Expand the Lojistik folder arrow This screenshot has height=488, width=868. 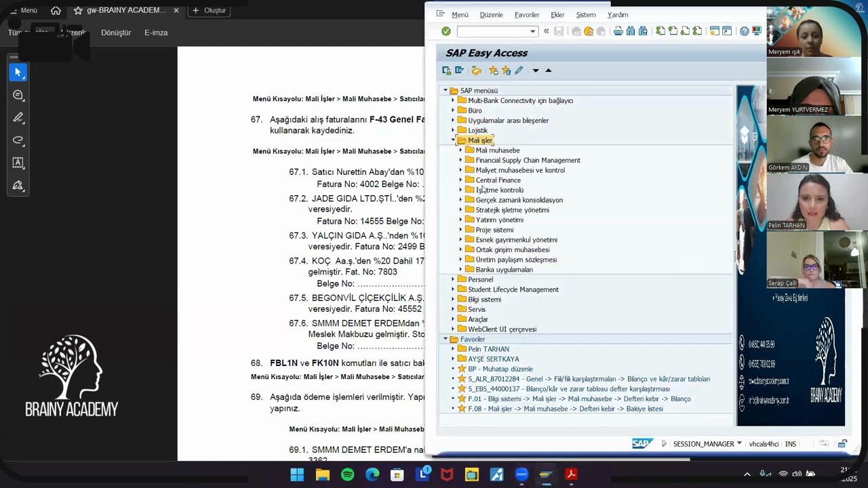click(454, 130)
